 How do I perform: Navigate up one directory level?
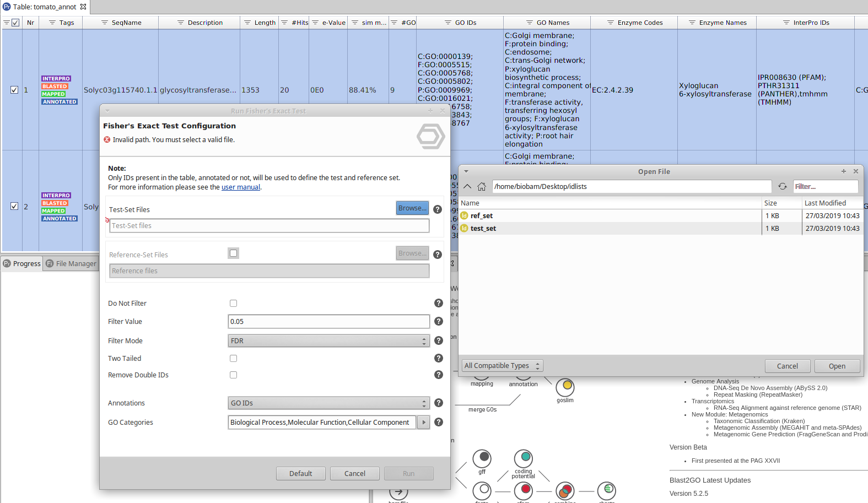467,187
